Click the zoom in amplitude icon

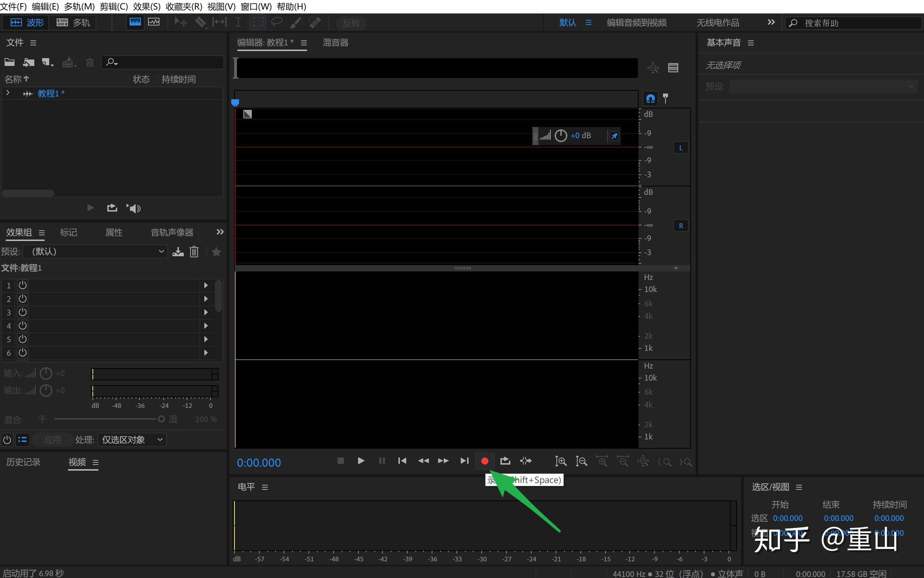[560, 461]
